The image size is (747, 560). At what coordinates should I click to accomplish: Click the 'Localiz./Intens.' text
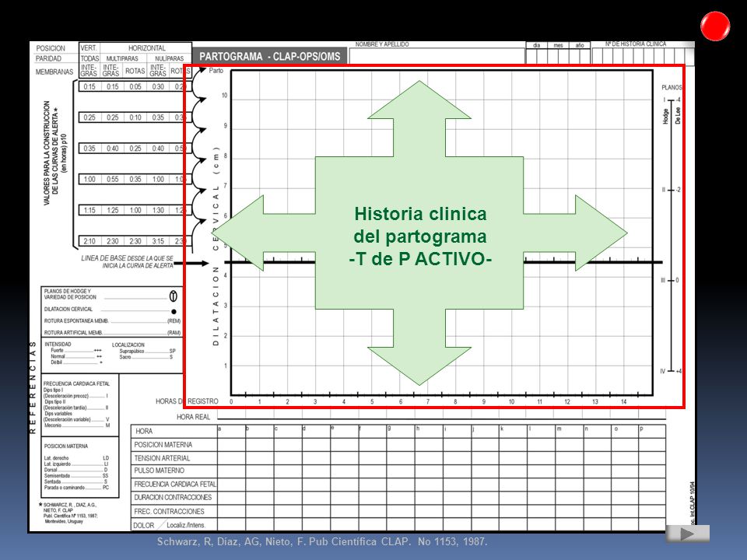click(x=186, y=525)
